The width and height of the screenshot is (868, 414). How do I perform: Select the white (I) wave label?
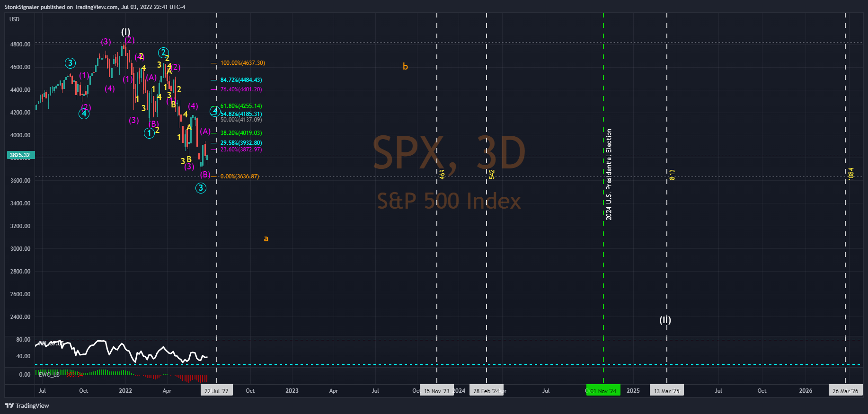(x=125, y=32)
